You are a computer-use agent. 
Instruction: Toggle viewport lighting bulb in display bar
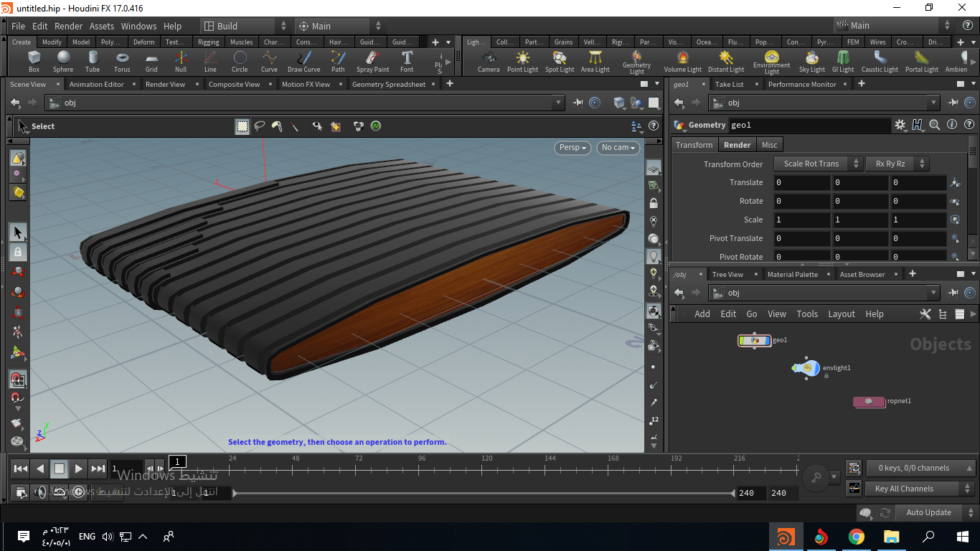654,256
